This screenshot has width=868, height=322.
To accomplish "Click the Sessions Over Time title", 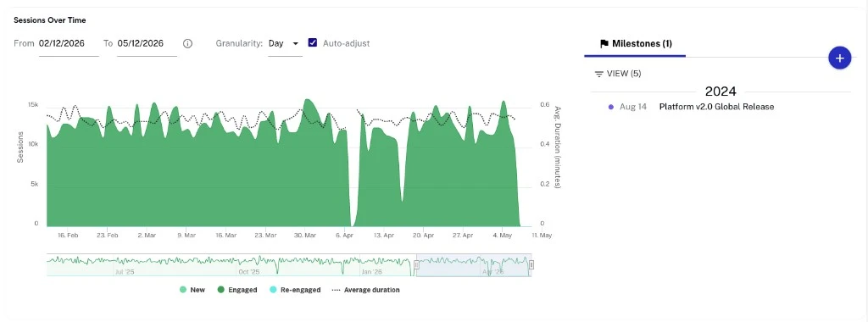I will 50,20.
